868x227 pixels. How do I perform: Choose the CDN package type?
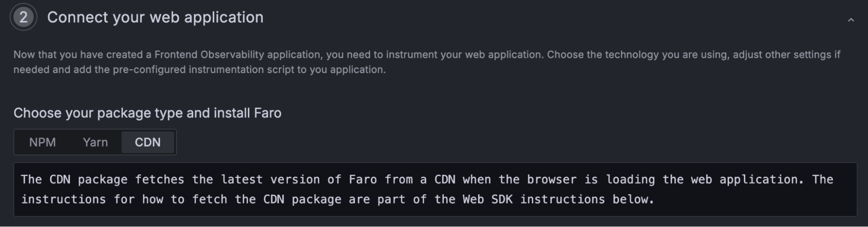(x=148, y=142)
